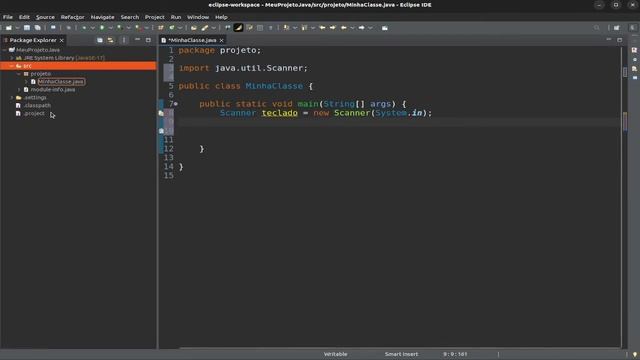Viewport: 640px width, 360px height.
Task: Maximize the Package Explorer view
Action: (148, 40)
